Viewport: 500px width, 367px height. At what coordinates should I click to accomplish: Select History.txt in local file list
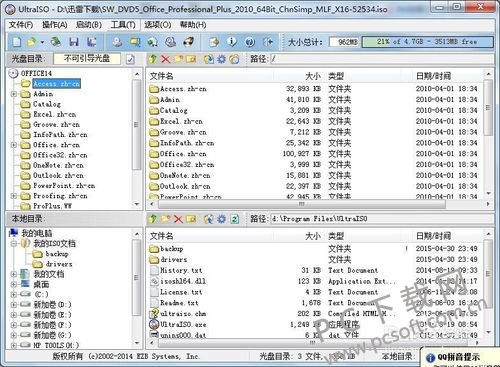coord(181,270)
